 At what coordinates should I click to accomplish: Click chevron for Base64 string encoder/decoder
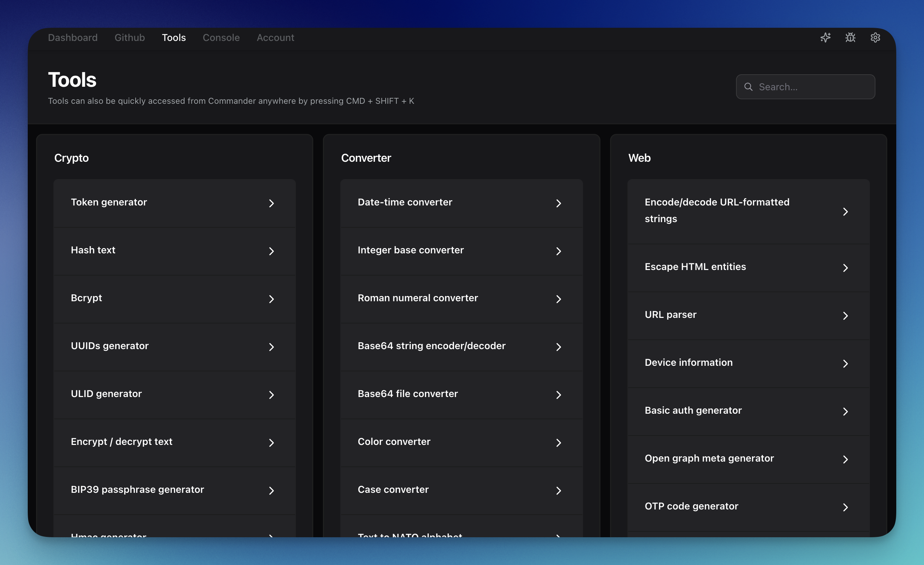(559, 347)
